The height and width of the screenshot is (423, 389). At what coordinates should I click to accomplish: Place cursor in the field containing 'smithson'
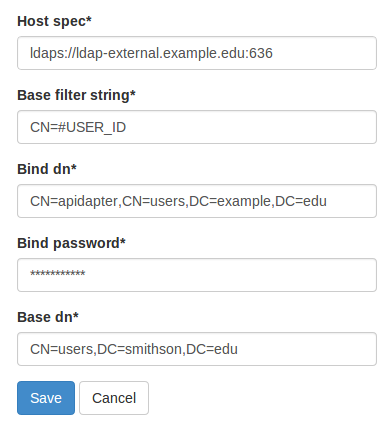click(x=197, y=349)
